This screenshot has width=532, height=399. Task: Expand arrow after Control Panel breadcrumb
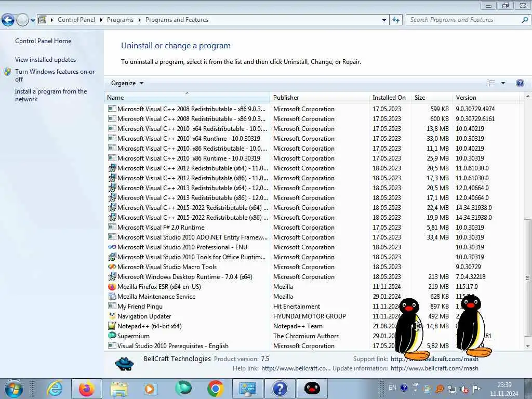(101, 20)
